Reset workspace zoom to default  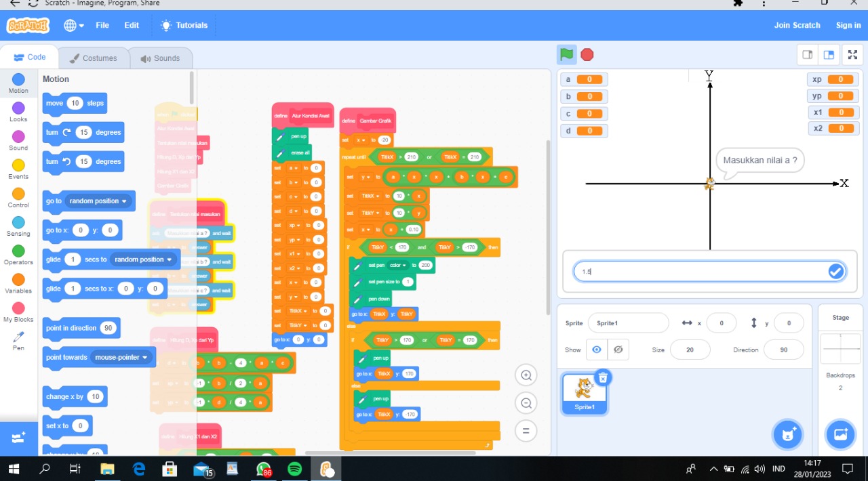(526, 430)
